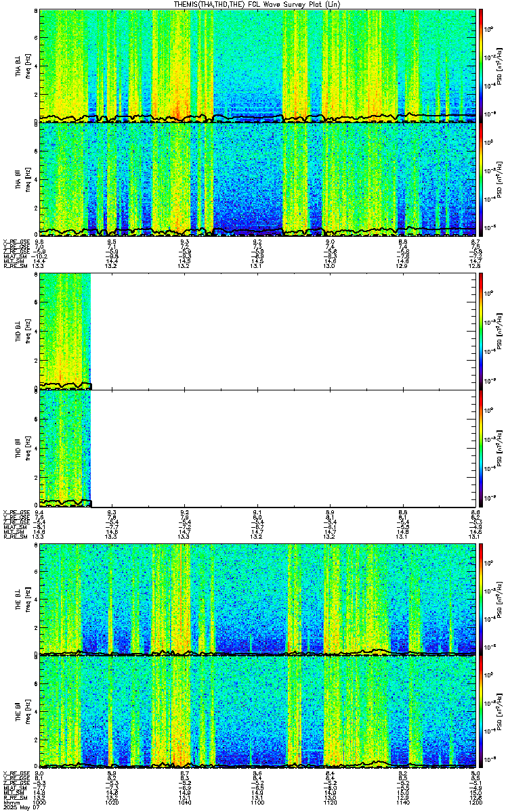Click the '1140' time tick label

point(402,802)
